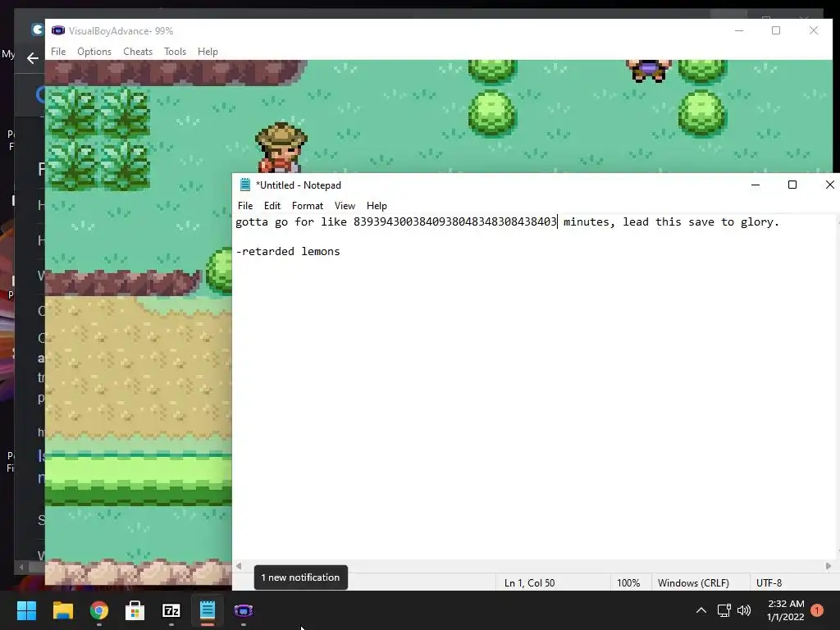Image resolution: width=840 pixels, height=630 pixels.
Task: Open network status tray icon
Action: [724, 610]
